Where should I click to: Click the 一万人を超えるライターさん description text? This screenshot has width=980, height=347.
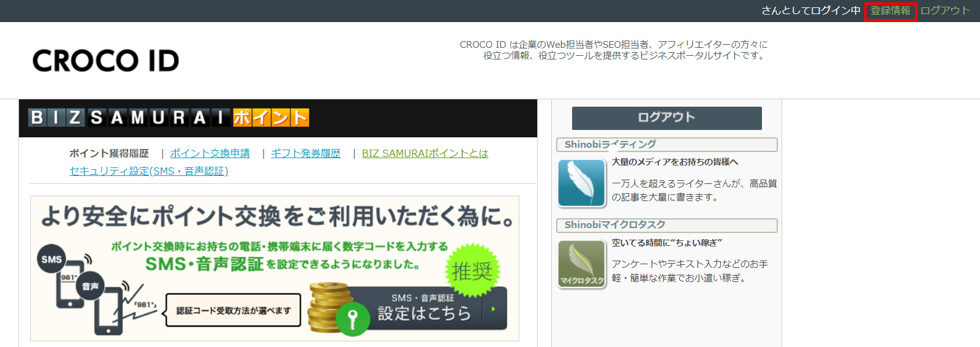click(694, 190)
